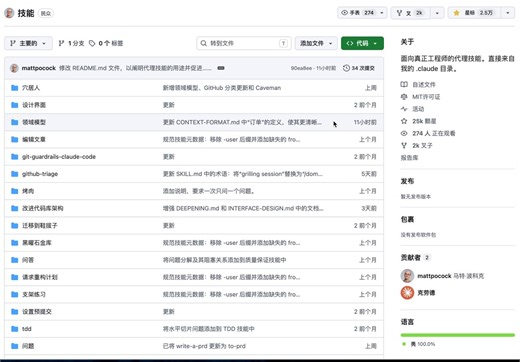Open the star lists dropdown arrow

tap(508, 13)
